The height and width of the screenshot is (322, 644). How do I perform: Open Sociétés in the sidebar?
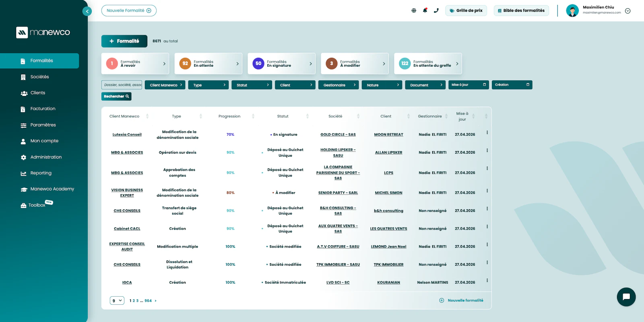tap(39, 77)
